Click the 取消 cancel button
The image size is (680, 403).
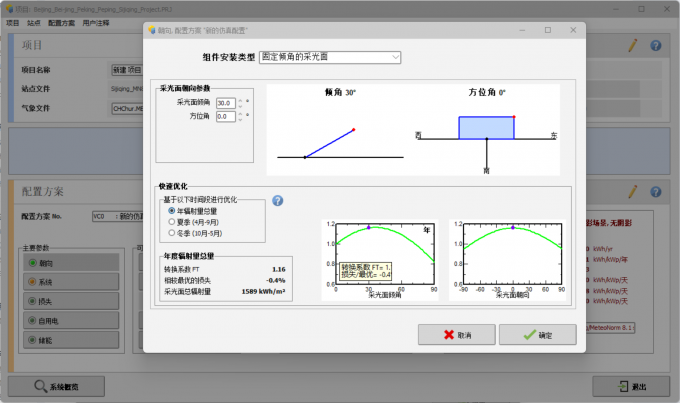[x=456, y=334]
